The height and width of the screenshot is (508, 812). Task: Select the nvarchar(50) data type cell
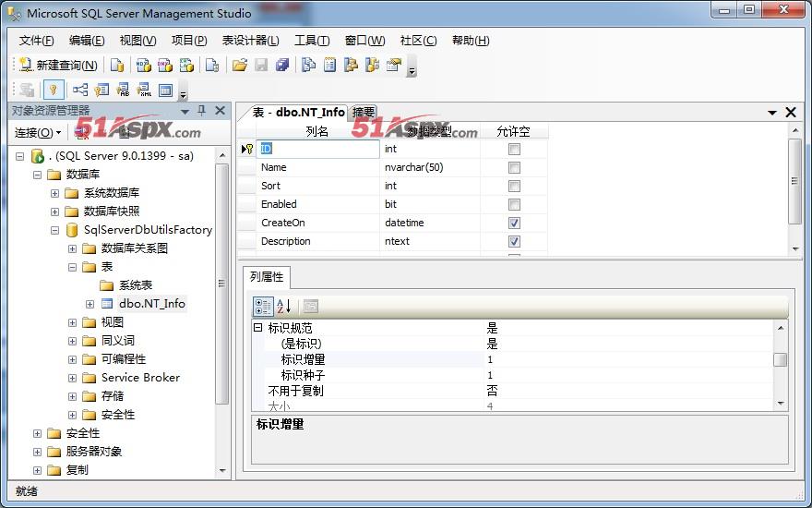click(430, 167)
